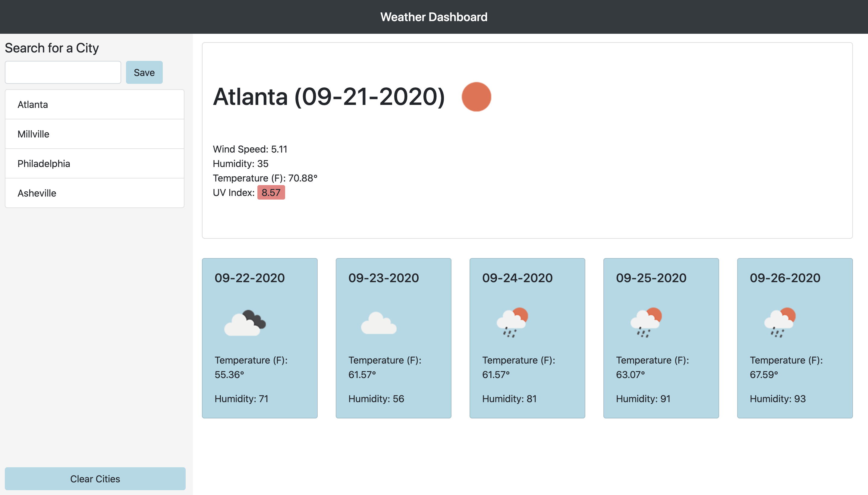The width and height of the screenshot is (868, 495).
Task: Click the Clear Cities button
Action: tap(95, 478)
